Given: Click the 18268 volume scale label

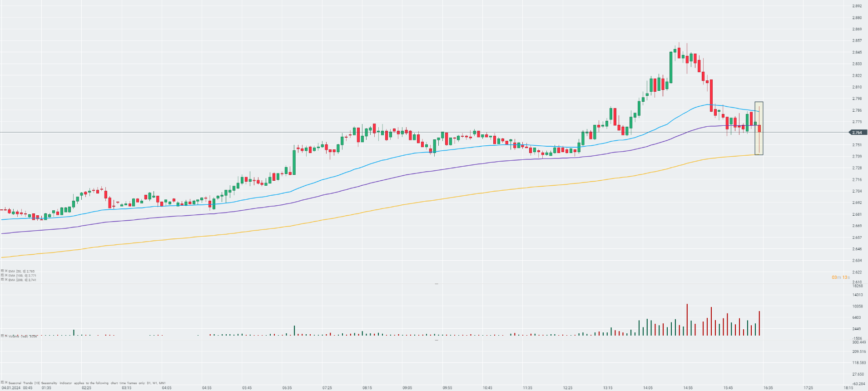Looking at the screenshot, I should click(858, 286).
